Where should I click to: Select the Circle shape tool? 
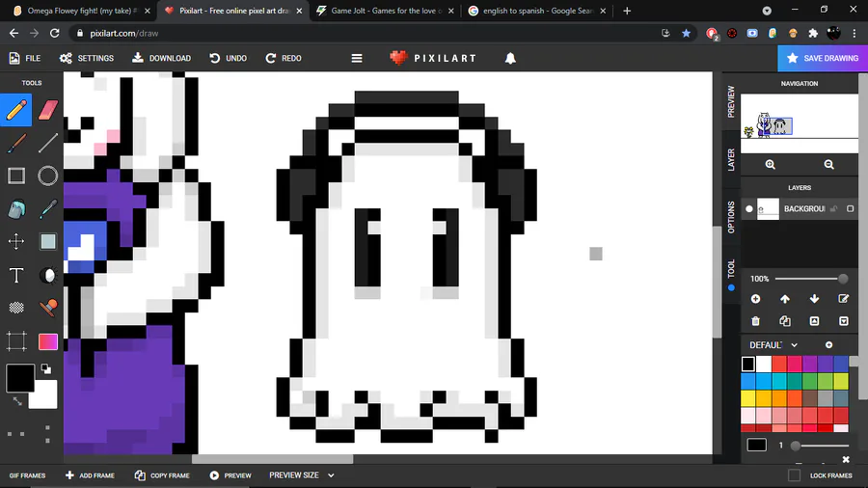(x=48, y=176)
